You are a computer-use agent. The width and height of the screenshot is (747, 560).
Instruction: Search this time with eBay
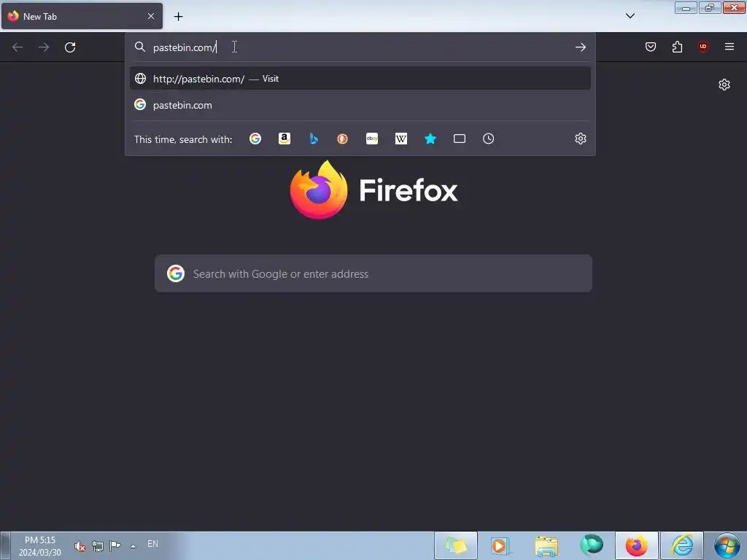[x=372, y=139]
